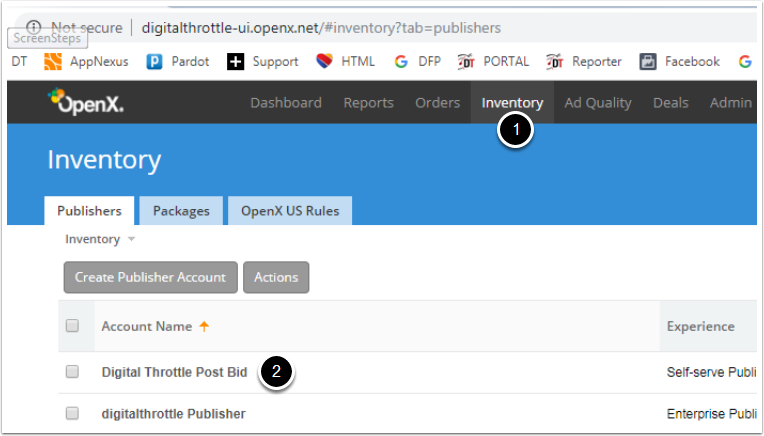This screenshot has width=764, height=436.
Task: Open the DFP Google bookmark icon
Action: click(401, 62)
